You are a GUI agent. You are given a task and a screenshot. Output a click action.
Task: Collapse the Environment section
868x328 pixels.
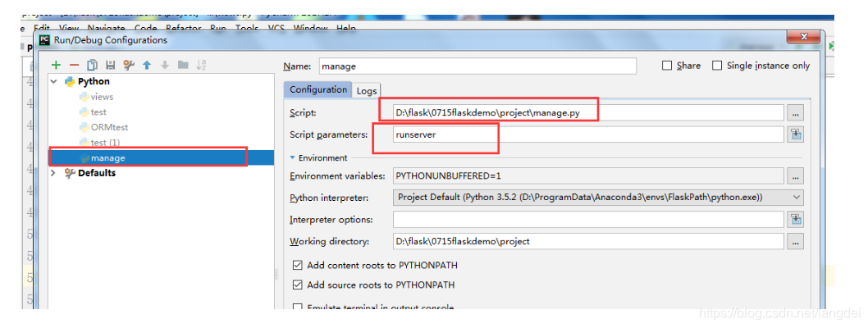[293, 158]
